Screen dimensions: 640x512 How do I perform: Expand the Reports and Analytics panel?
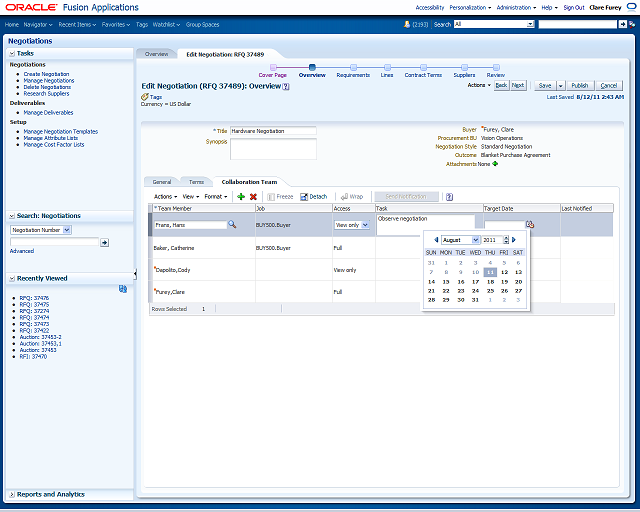point(12,494)
